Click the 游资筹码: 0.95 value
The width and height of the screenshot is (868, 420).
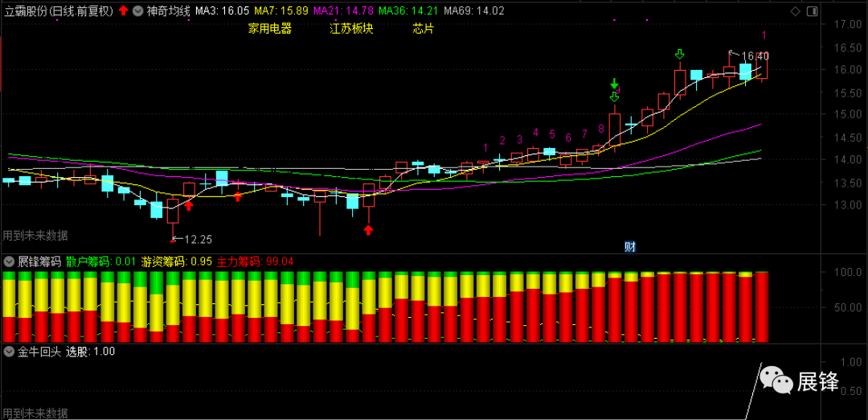click(177, 261)
